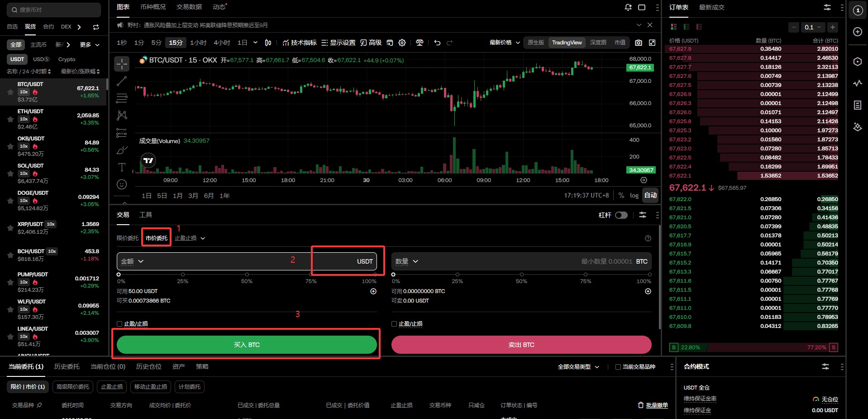Choose the 高级限价委托 filter button

[73, 387]
